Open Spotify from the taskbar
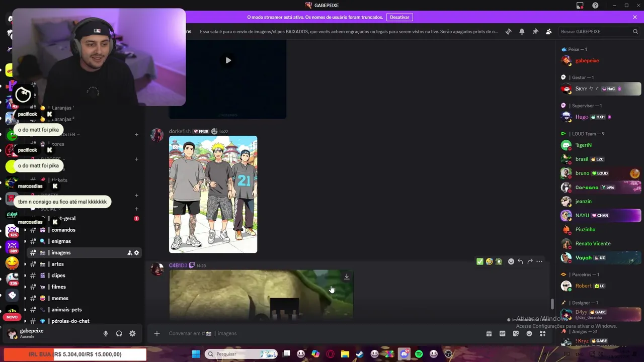Screen dimensions: 644x362 [419, 354]
